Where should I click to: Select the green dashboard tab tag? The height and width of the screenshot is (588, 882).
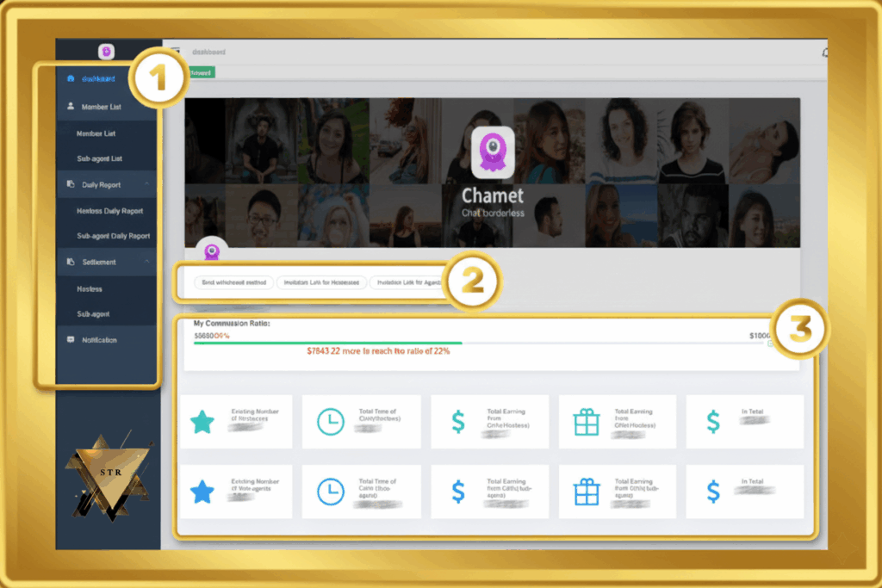tap(201, 73)
